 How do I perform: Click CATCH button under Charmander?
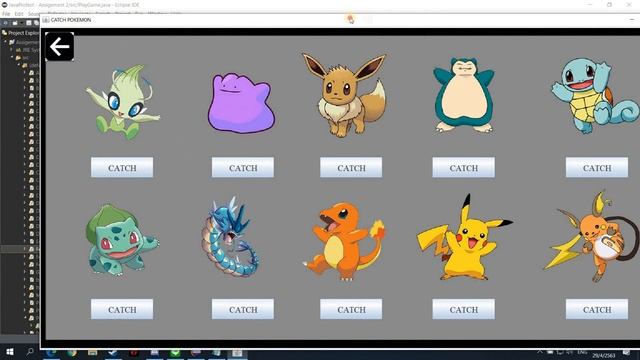[351, 309]
